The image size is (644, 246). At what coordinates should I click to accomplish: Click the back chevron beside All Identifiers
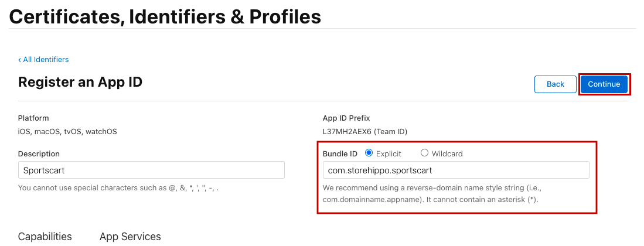tap(19, 59)
